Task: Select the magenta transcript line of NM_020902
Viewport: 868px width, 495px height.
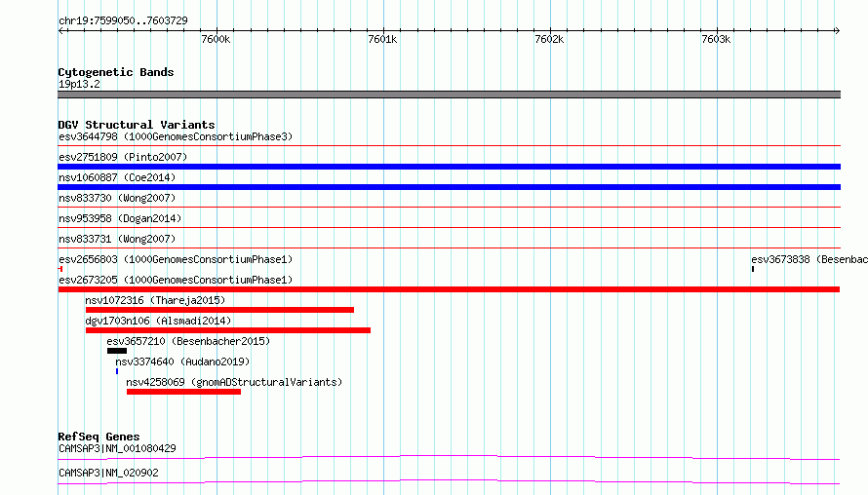Action: 449,481
